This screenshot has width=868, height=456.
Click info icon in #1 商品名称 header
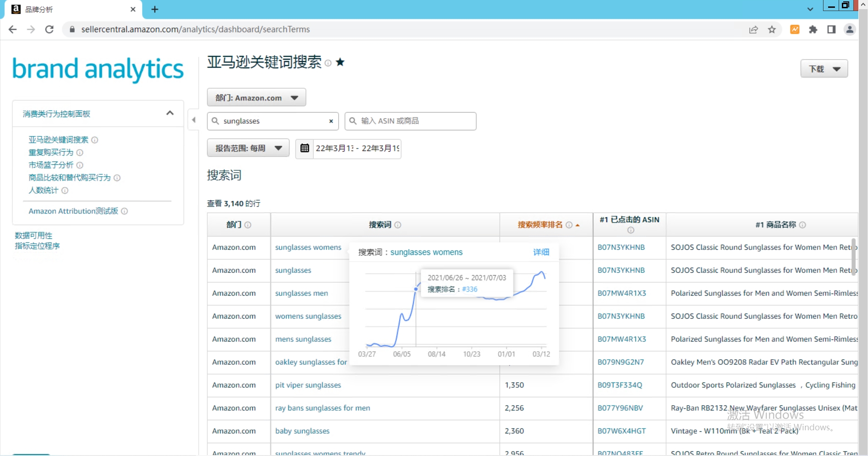click(x=802, y=225)
